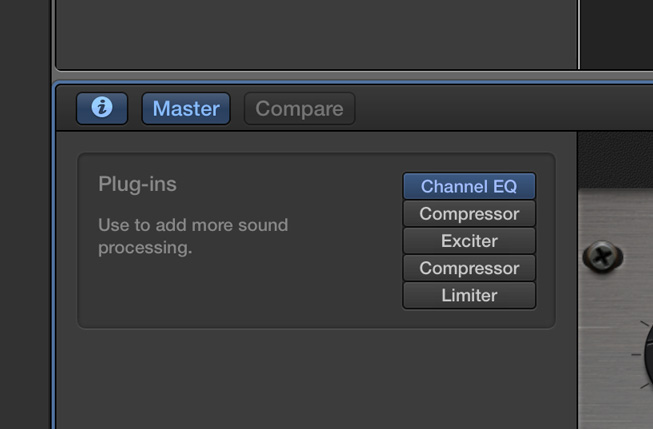653x429 pixels.
Task: Click the black grille cloth above the metal panel
Action: tap(616, 160)
